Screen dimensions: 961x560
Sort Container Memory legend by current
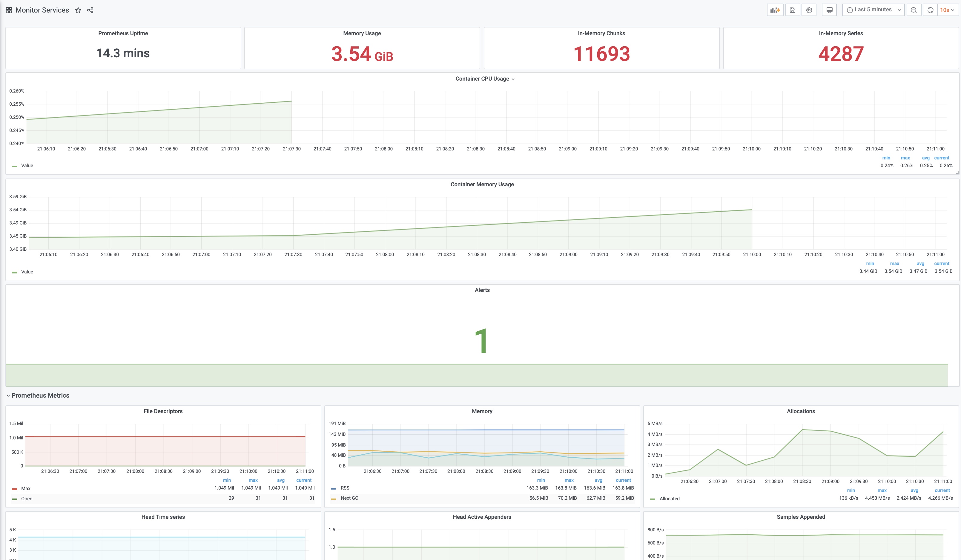pyautogui.click(x=942, y=264)
